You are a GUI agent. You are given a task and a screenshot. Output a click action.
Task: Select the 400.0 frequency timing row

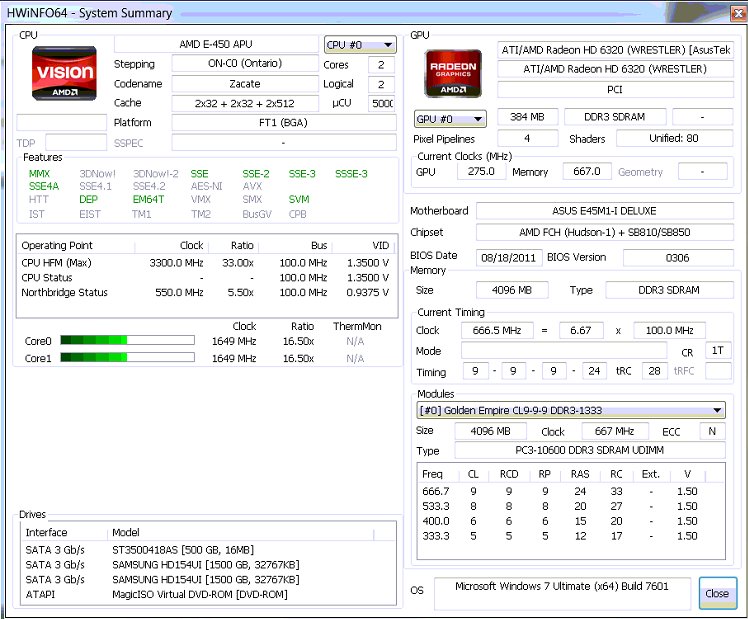click(571, 521)
